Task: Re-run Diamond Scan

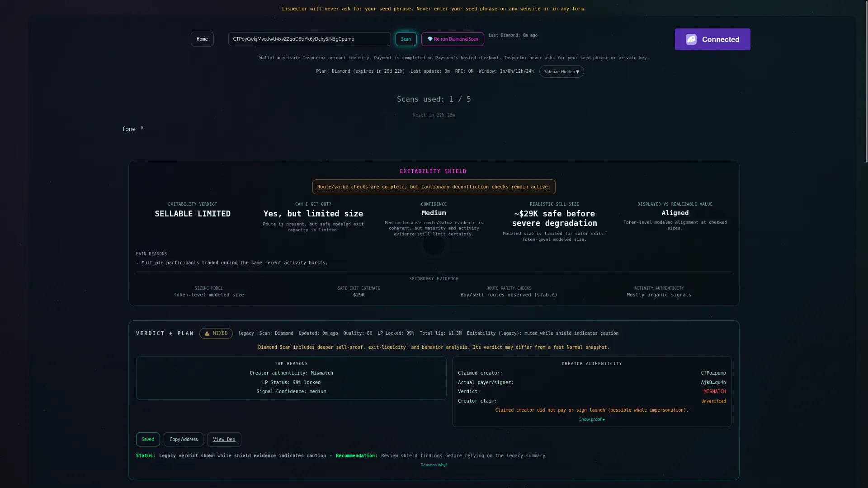Action: (x=453, y=39)
